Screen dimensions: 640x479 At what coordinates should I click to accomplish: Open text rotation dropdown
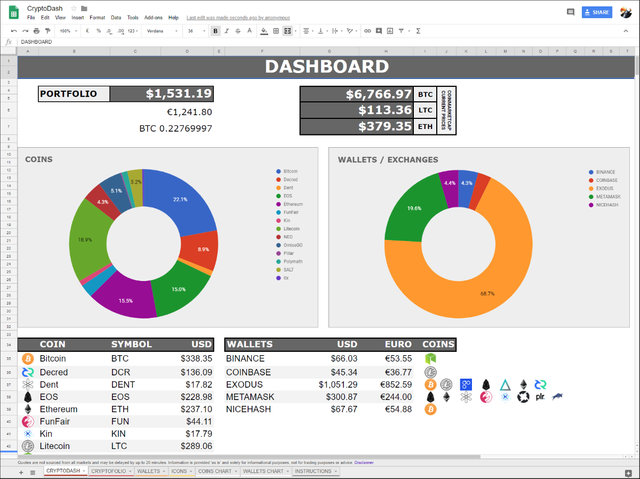point(351,31)
